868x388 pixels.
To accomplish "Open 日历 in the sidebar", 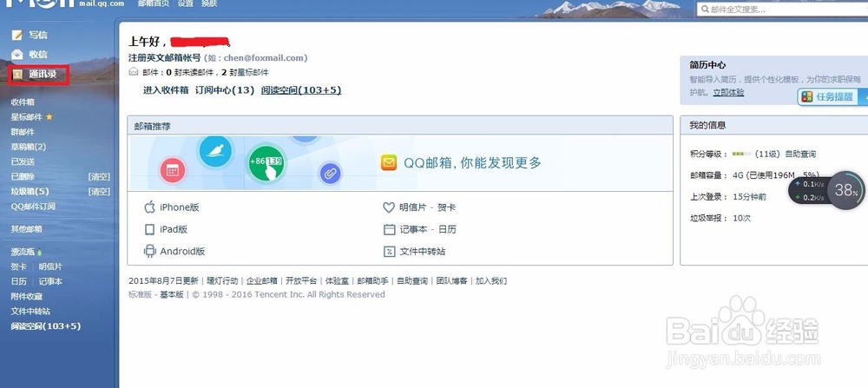I will pos(19,281).
